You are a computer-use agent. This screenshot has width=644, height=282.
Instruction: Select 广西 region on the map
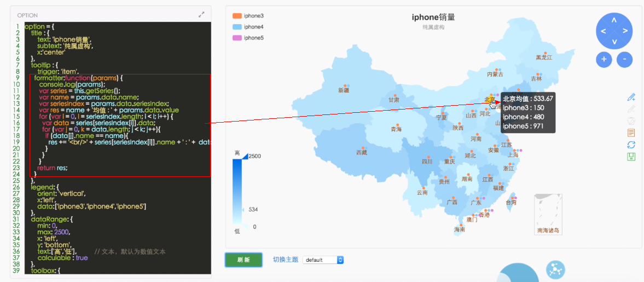pos(452,202)
